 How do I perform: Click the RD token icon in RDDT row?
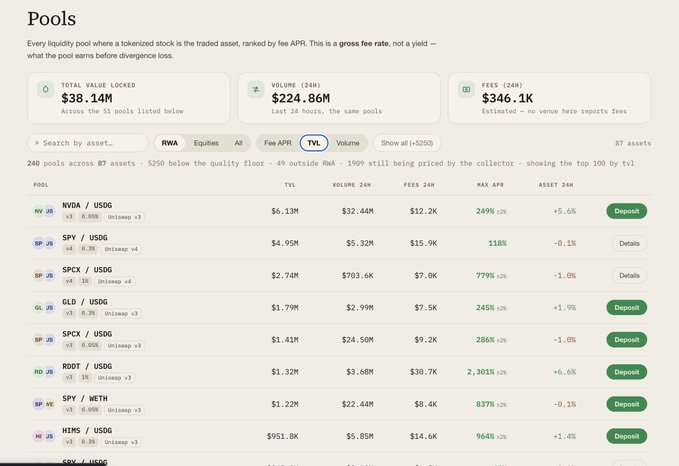[39, 372]
